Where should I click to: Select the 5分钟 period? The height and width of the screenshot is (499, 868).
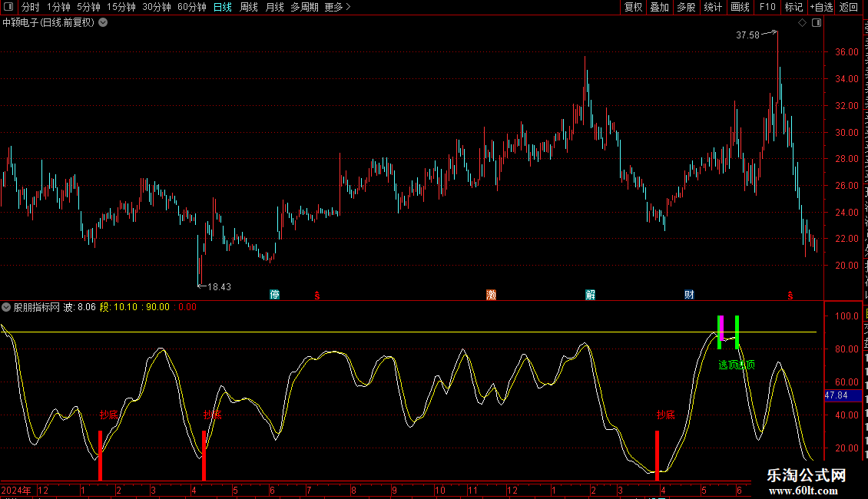click(88, 7)
